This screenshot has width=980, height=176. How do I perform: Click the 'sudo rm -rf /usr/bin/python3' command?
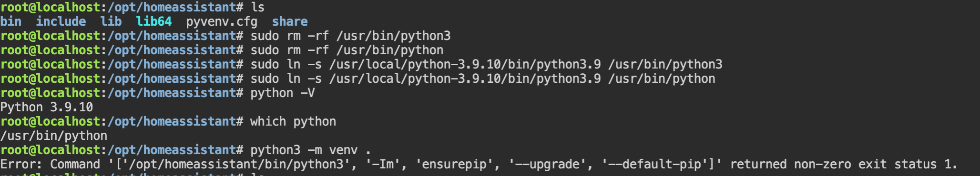point(350,36)
